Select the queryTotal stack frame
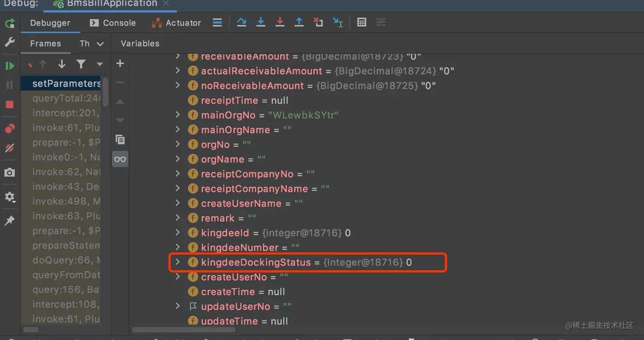644x340 pixels. coord(61,98)
